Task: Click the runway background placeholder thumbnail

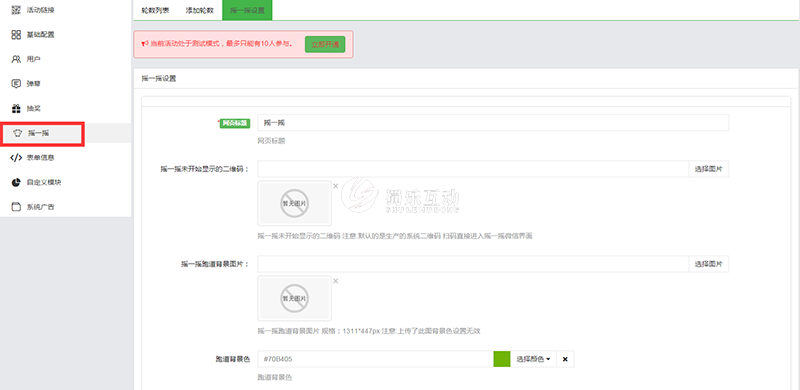Action: (294, 298)
